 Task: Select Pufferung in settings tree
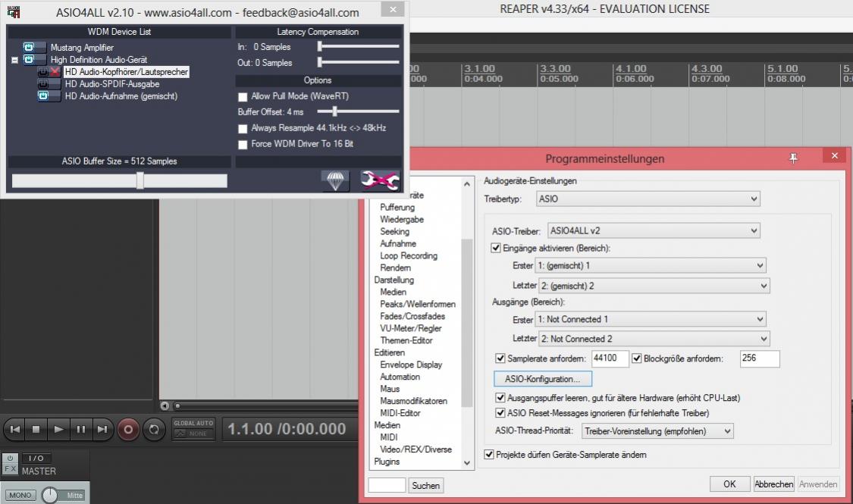pos(397,207)
